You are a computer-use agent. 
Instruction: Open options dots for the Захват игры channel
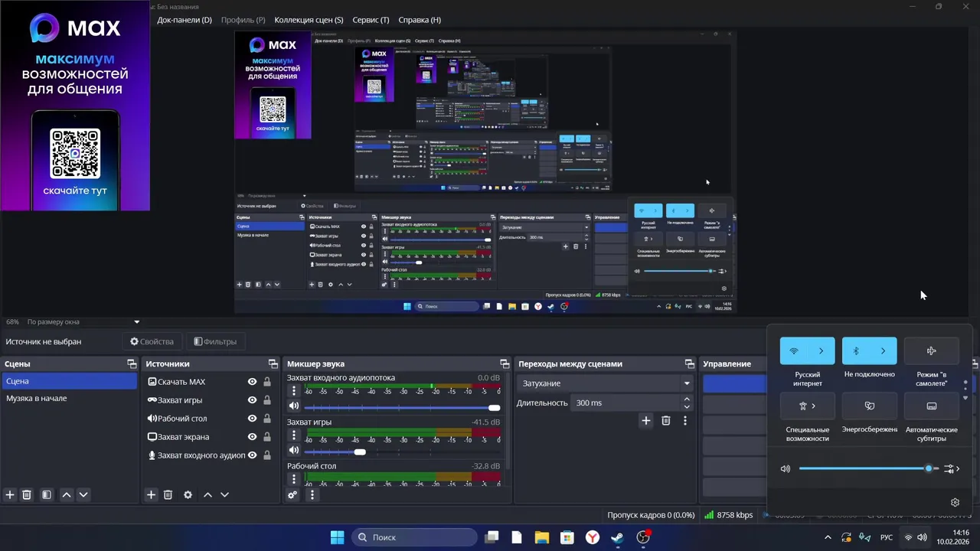pyautogui.click(x=293, y=435)
